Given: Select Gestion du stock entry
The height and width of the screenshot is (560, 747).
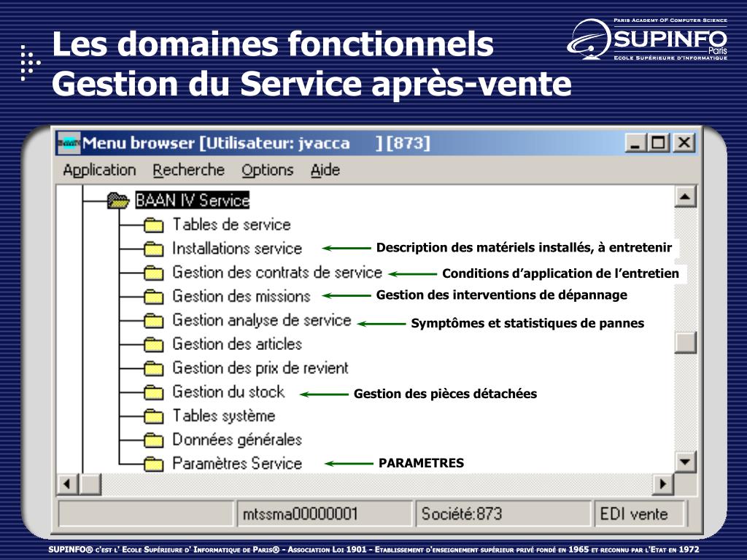Looking at the screenshot, I should [x=228, y=392].
